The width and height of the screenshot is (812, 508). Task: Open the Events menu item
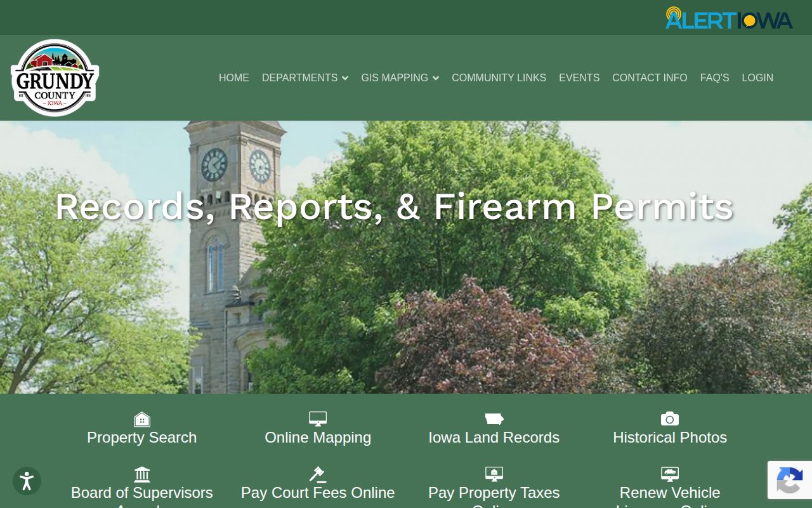[579, 77]
